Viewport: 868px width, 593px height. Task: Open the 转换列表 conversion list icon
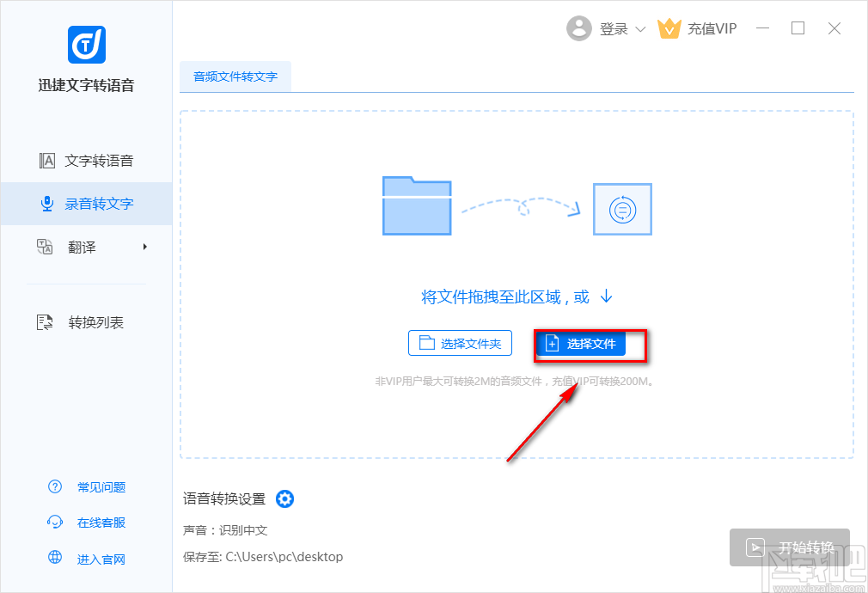(x=45, y=322)
